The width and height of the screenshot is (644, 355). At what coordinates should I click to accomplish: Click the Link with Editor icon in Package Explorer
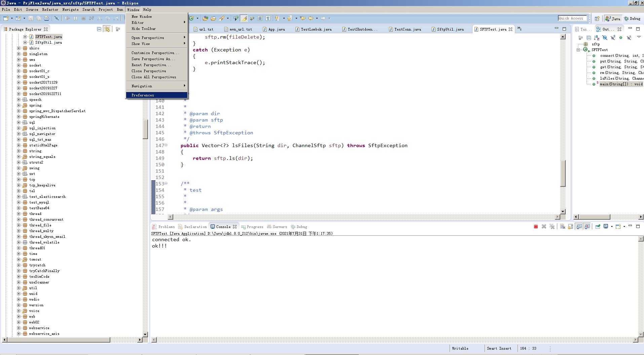point(107,29)
